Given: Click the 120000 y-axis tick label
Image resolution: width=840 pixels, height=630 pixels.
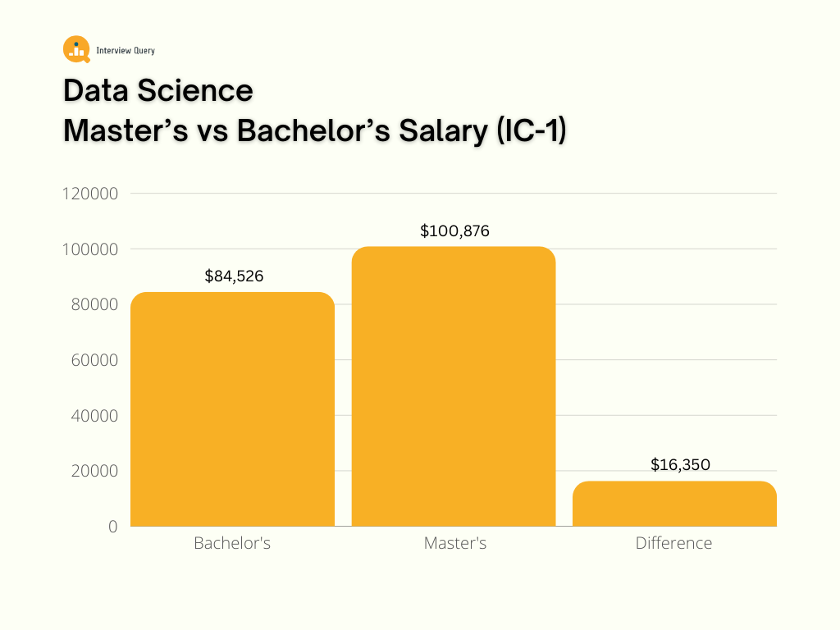Looking at the screenshot, I should [91, 194].
